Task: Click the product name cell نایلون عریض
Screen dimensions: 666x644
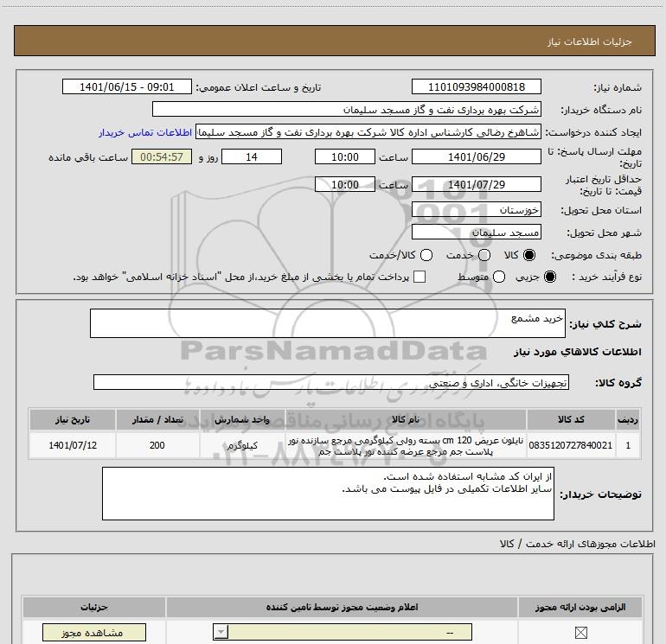Action: [406, 445]
